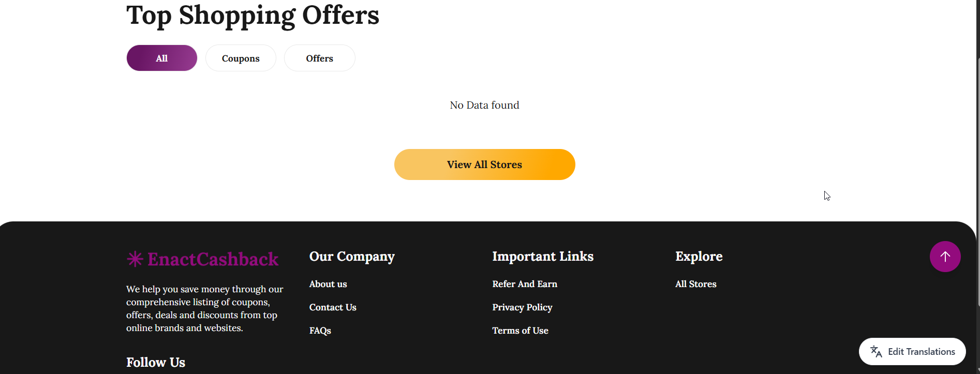The height and width of the screenshot is (374, 980).
Task: Switch to the Coupons tab
Action: click(x=241, y=58)
